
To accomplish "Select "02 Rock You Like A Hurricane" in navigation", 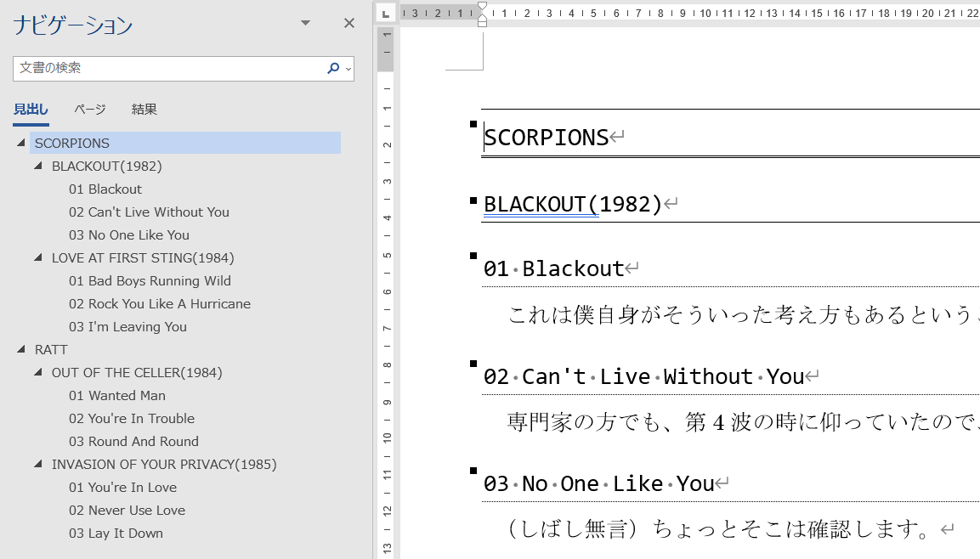I will (x=159, y=303).
